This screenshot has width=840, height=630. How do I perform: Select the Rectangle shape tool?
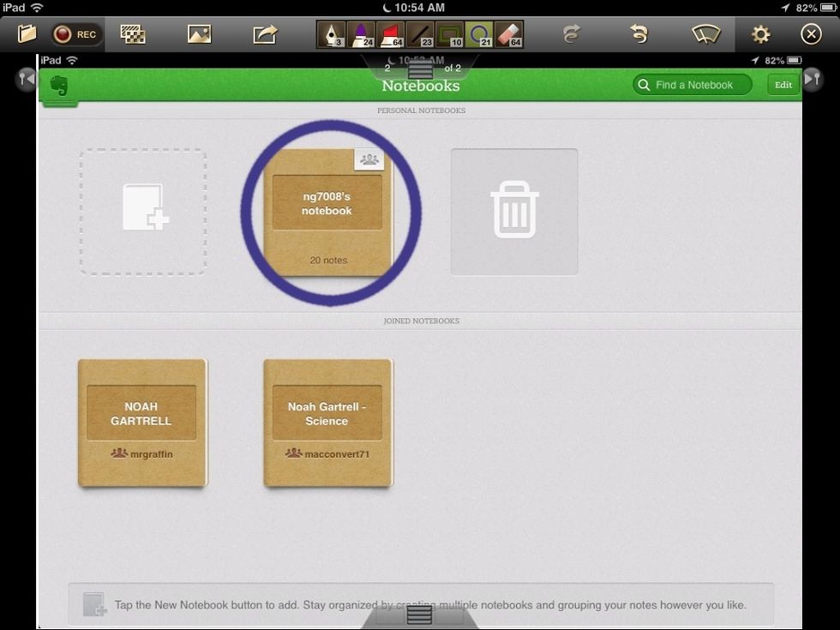(x=449, y=33)
